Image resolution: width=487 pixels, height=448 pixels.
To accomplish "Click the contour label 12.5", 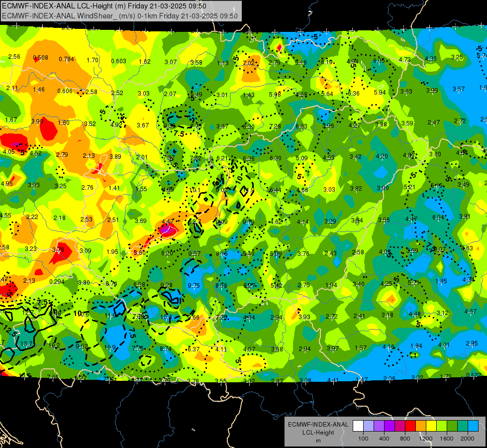I will [x=10, y=331].
